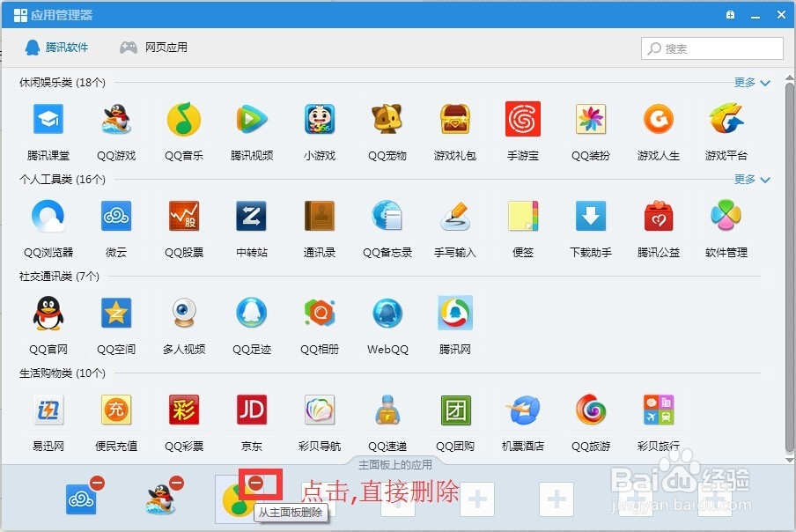
Task: Open QQ彩票 app
Action: (x=184, y=410)
